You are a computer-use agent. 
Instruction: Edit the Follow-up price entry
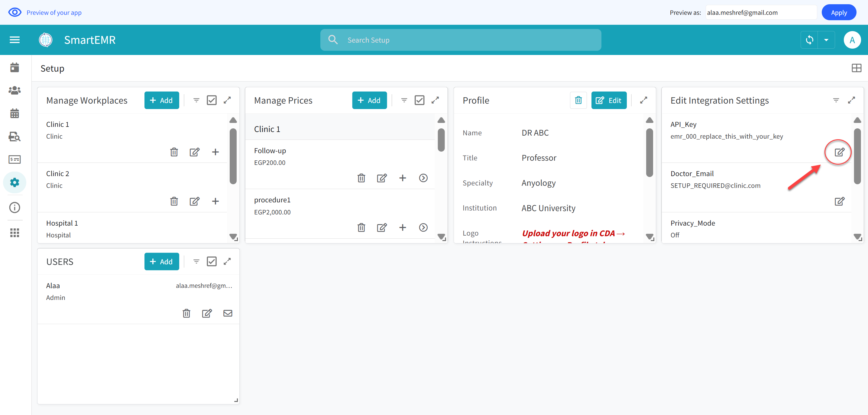pos(381,178)
